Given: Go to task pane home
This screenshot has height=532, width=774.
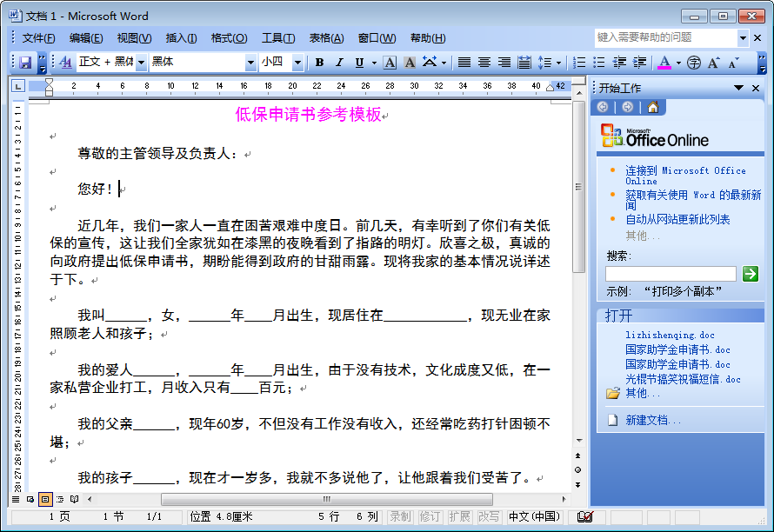Looking at the screenshot, I should click(x=653, y=107).
